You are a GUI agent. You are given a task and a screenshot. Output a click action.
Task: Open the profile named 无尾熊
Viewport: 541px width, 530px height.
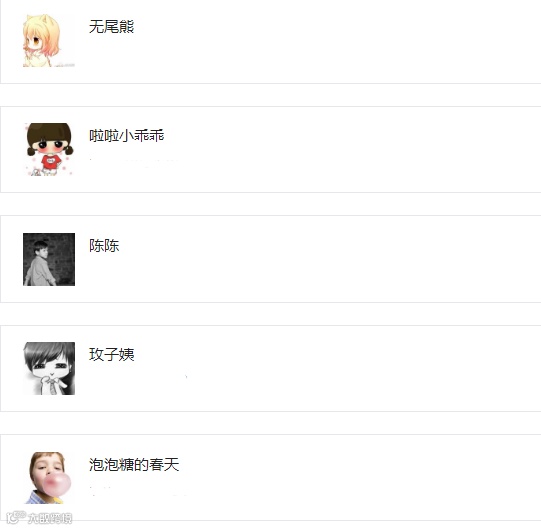111,27
